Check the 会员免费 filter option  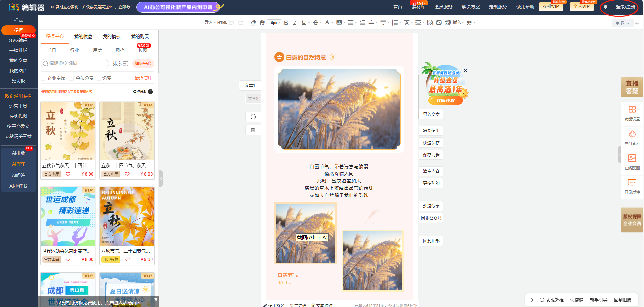[71, 78]
